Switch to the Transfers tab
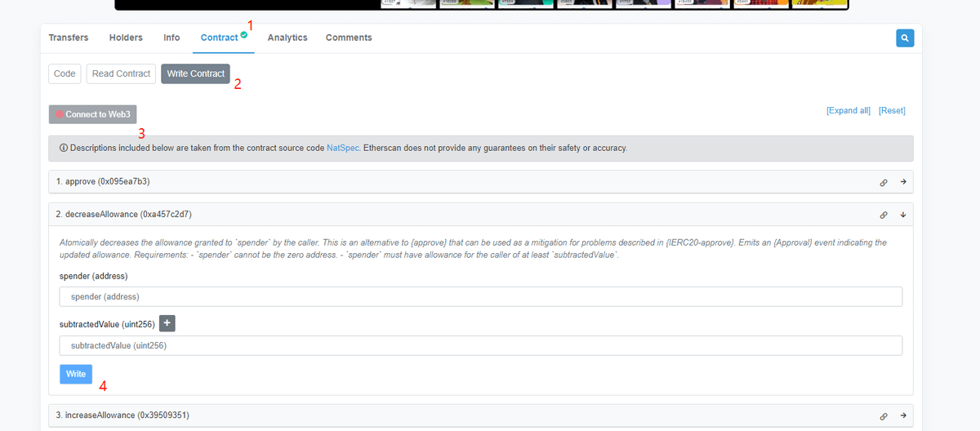Viewport: 980px width, 431px height. pos(69,38)
